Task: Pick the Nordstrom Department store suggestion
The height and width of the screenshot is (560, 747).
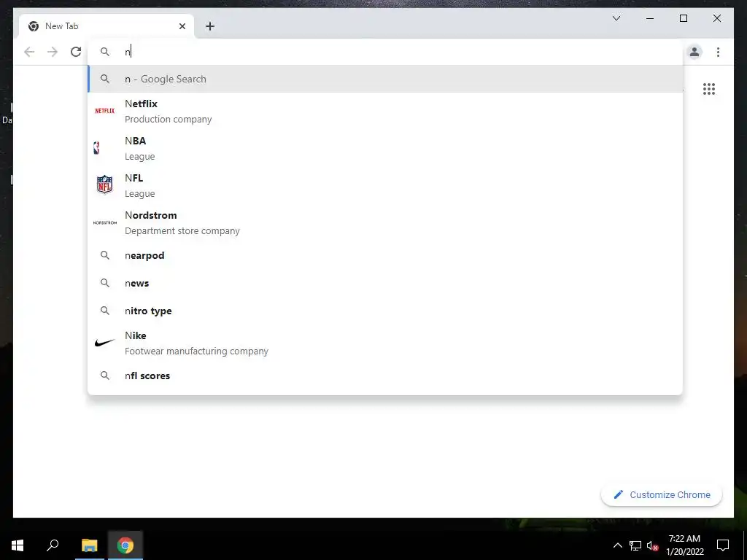Action: click(385, 222)
